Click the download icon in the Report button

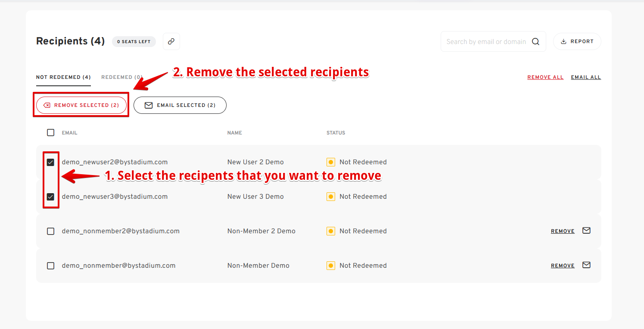(563, 41)
